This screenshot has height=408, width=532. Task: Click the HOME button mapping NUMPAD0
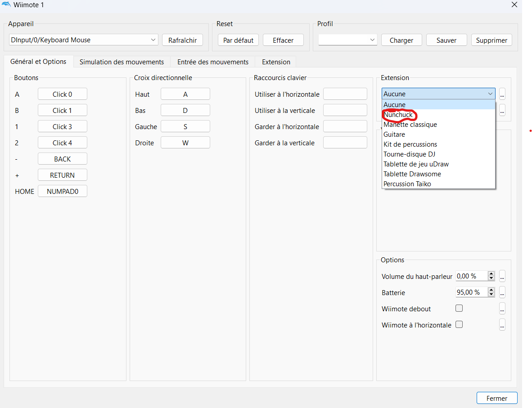63,191
